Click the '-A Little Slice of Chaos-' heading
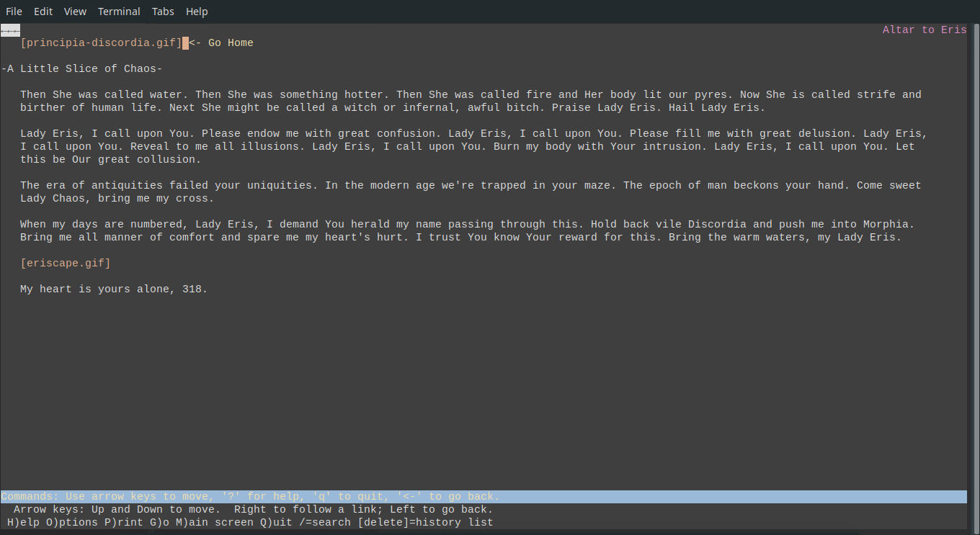Image resolution: width=980 pixels, height=535 pixels. [82, 69]
